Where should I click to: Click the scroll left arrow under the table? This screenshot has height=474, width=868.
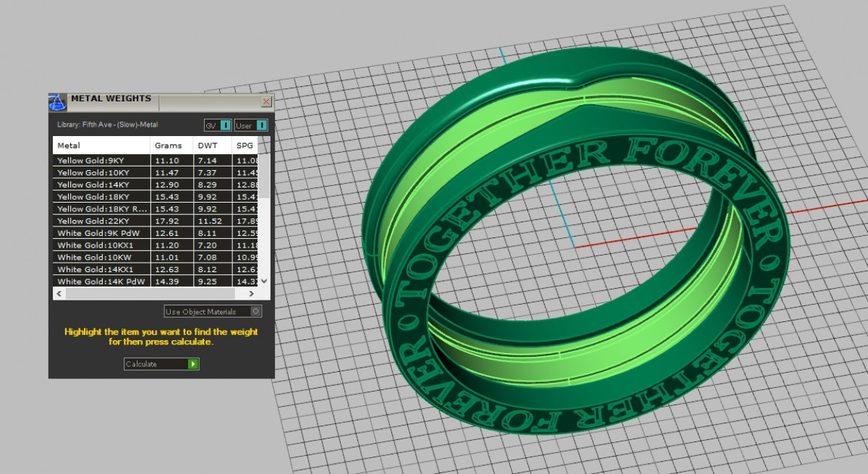[x=59, y=294]
